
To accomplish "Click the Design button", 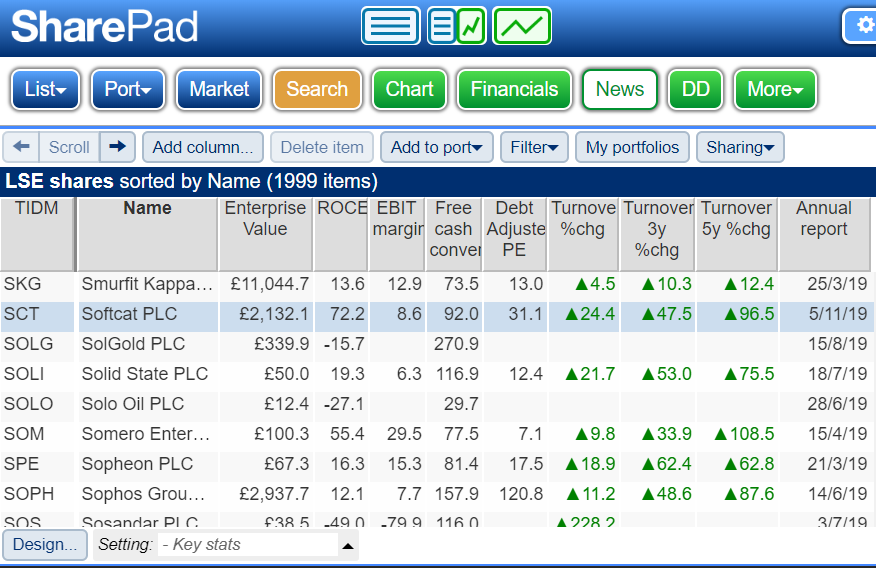I will (45, 545).
